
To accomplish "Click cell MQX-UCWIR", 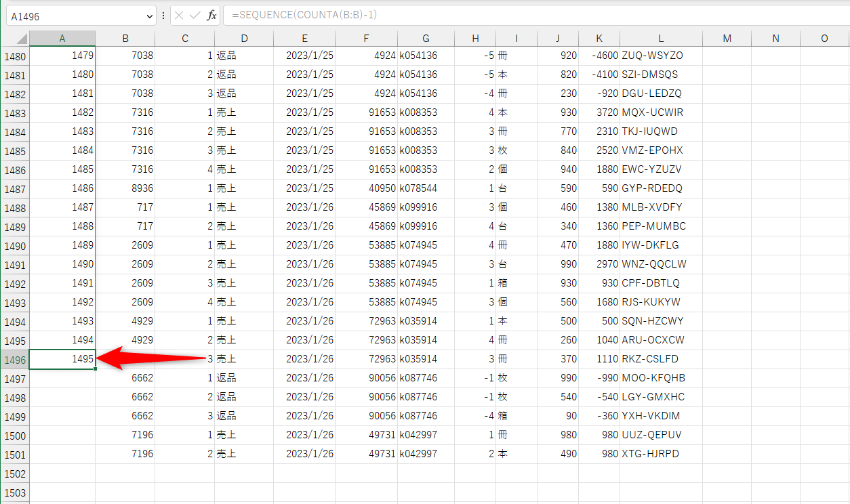I will pyautogui.click(x=662, y=112).
